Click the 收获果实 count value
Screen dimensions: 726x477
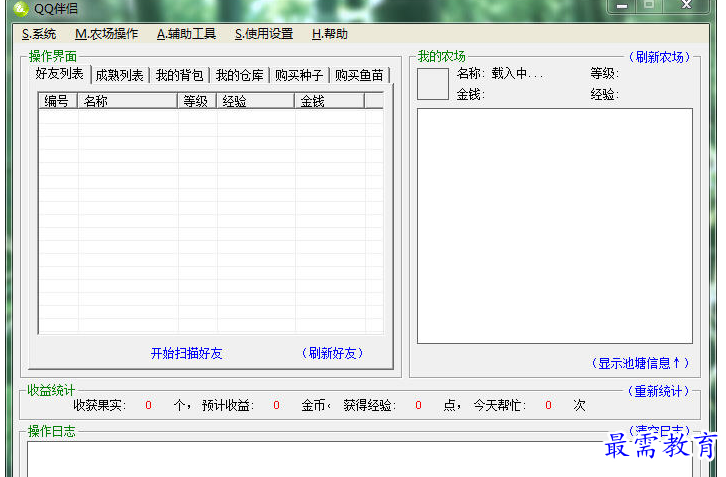tap(148, 405)
